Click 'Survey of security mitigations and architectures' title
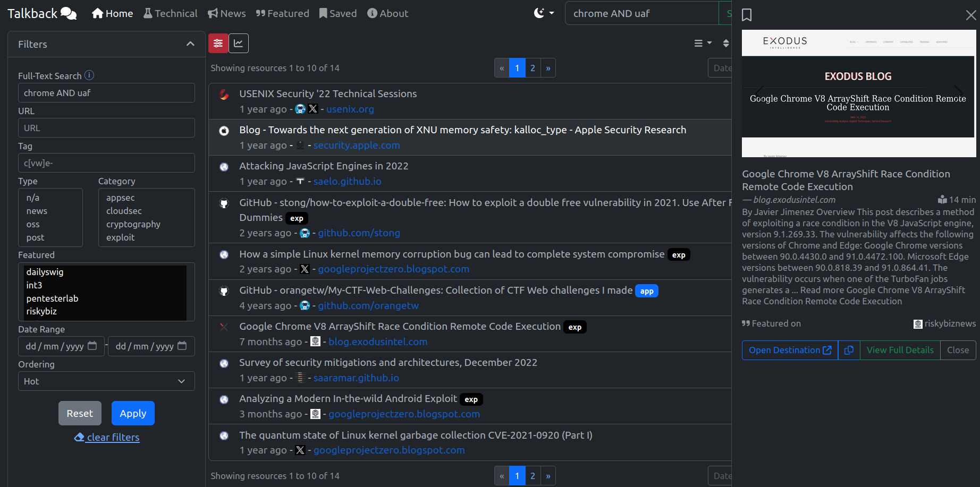Image resolution: width=980 pixels, height=487 pixels. pyautogui.click(x=388, y=362)
